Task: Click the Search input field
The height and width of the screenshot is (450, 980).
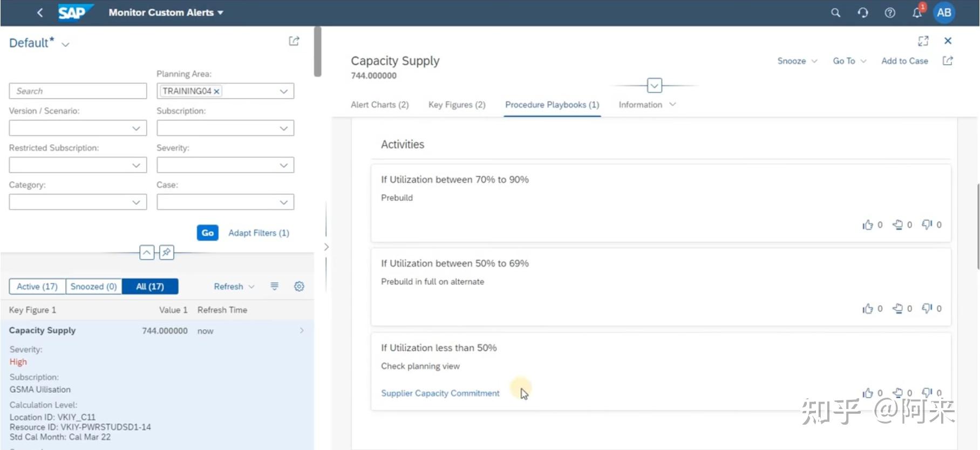Action: click(x=78, y=91)
